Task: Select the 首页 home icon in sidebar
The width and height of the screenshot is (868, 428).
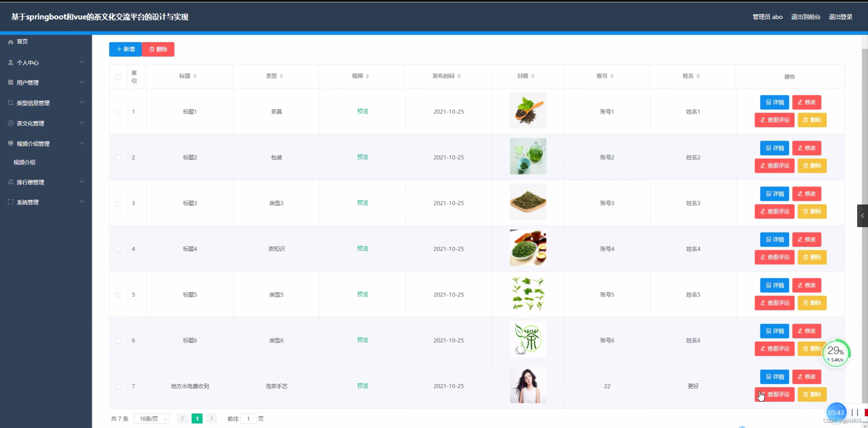Action: (x=10, y=41)
